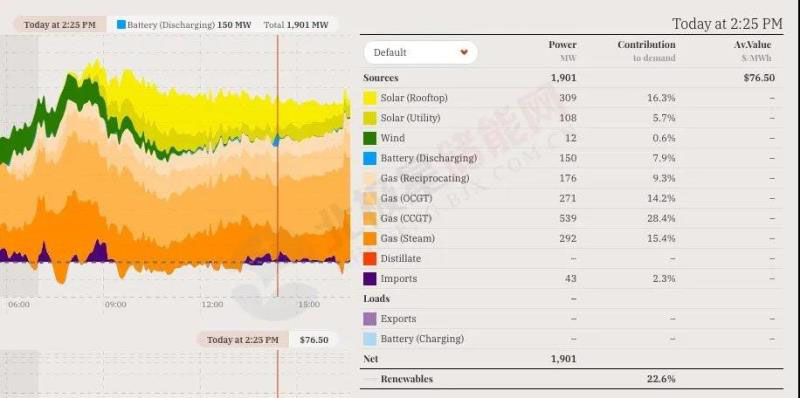Toggle the red Distillate legend swatch
Screen dimensions: 800x398
tap(370, 259)
